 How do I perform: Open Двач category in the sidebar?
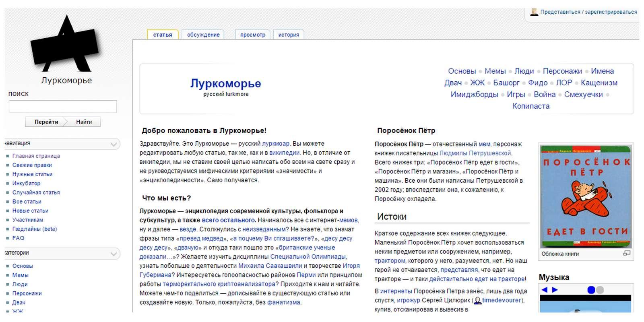[19, 303]
